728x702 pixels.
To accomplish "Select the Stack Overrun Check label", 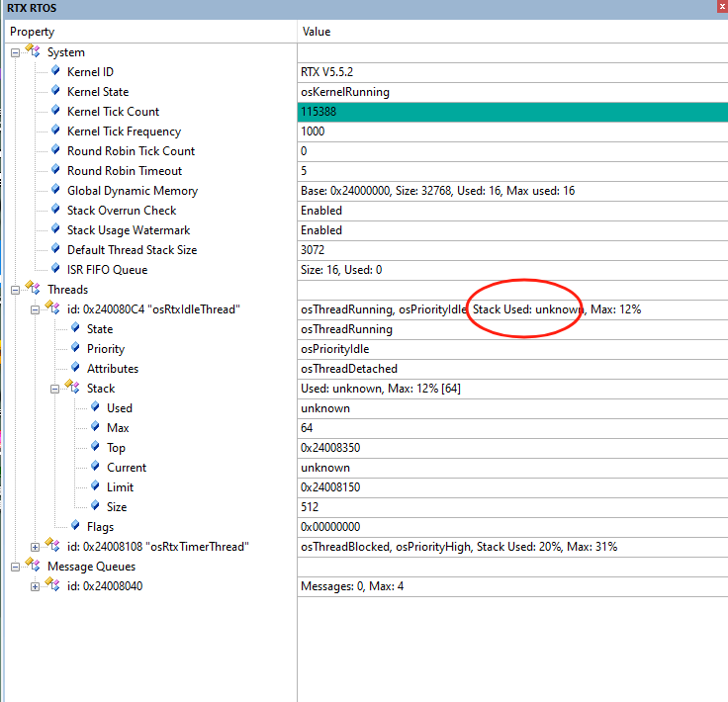I will (122, 211).
